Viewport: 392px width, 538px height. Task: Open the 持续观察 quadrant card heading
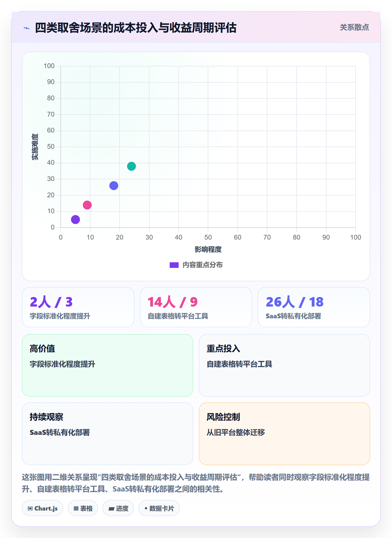(x=46, y=417)
